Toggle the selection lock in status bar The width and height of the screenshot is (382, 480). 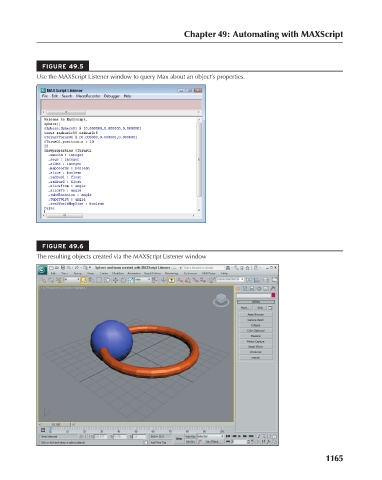(81, 436)
